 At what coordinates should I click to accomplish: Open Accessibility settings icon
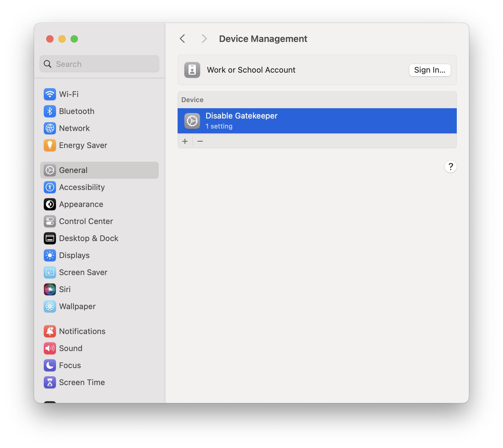point(50,187)
